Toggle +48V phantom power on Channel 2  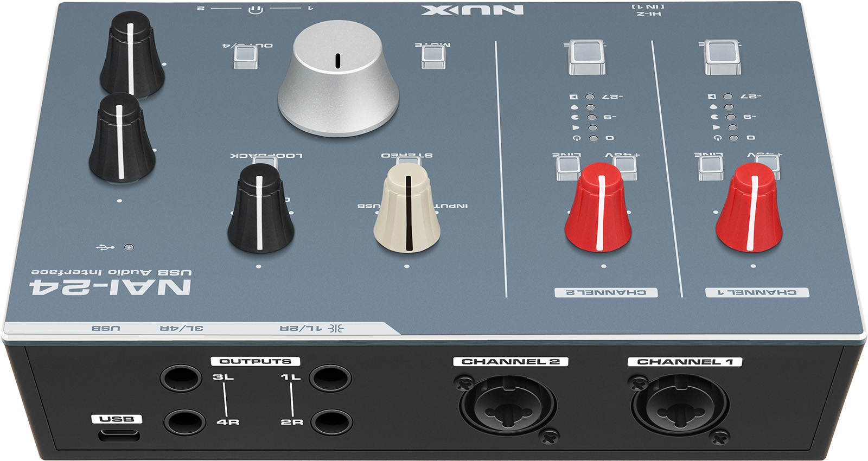626,167
